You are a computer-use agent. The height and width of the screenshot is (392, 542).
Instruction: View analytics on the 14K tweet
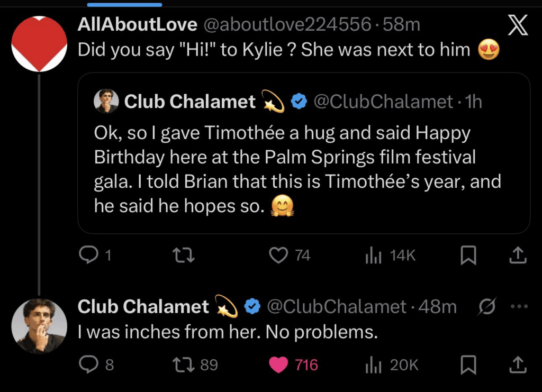(374, 255)
